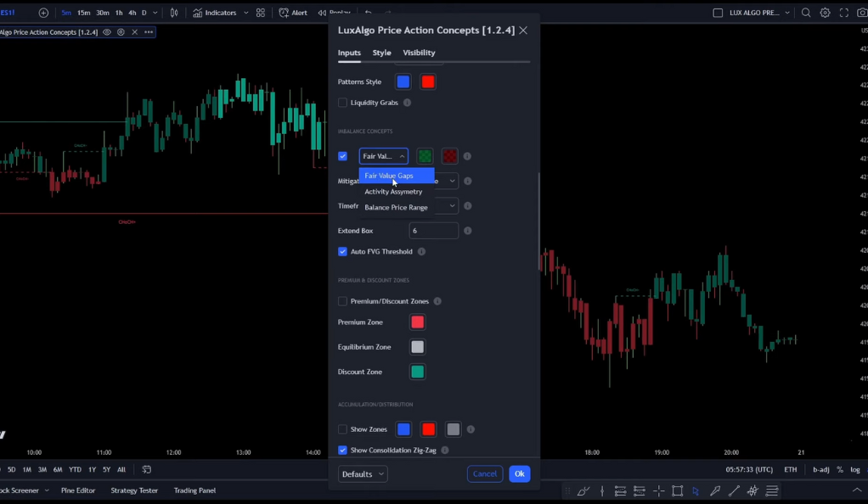Image resolution: width=868 pixels, height=504 pixels.
Task: Select the vertical line drawing tool
Action: tap(601, 490)
